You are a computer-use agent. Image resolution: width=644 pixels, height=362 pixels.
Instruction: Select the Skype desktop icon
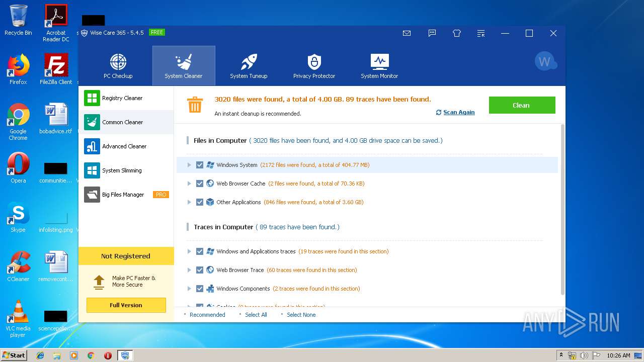coord(18,217)
